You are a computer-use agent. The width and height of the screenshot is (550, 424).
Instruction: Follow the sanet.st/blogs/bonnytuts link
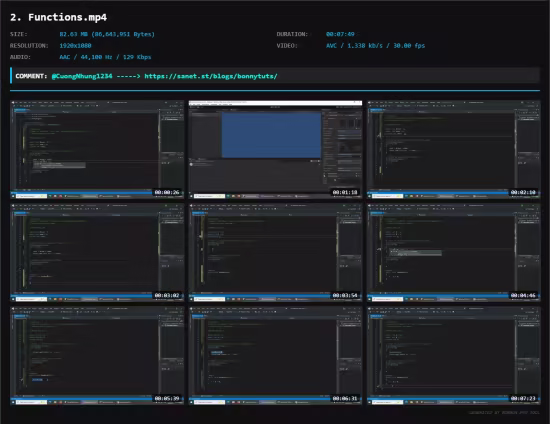[211, 76]
